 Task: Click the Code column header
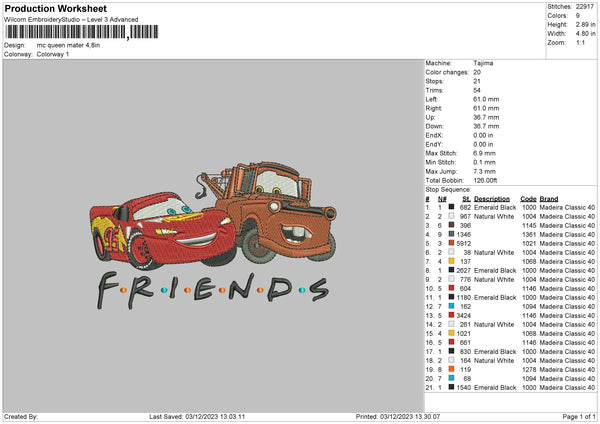point(528,199)
